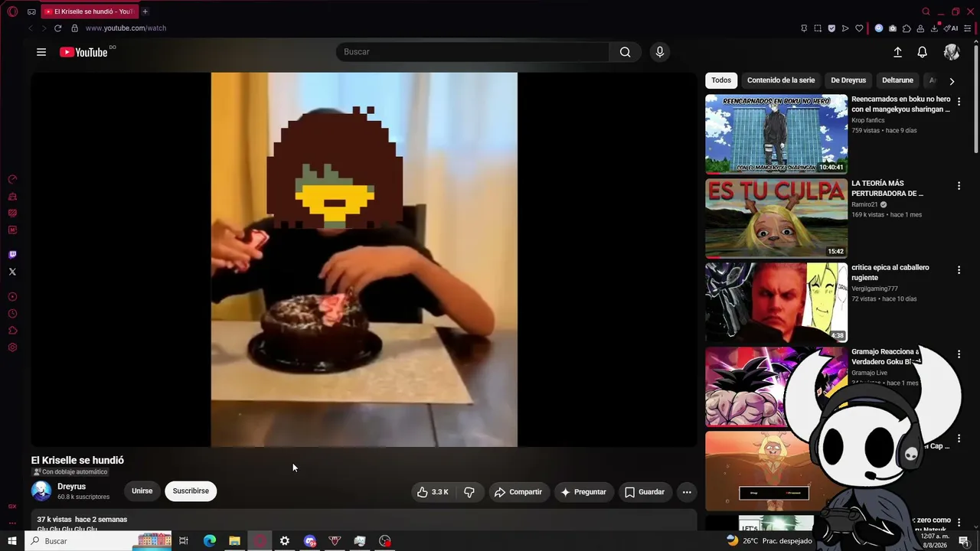Open the new tab plus button
Screen dimensions: 980x551
click(145, 11)
